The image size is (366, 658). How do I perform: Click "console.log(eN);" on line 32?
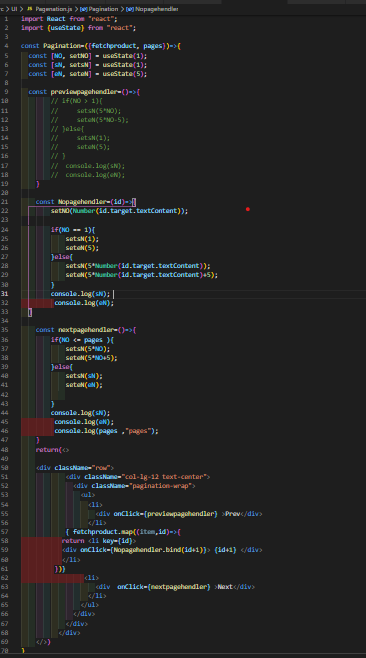click(x=84, y=303)
